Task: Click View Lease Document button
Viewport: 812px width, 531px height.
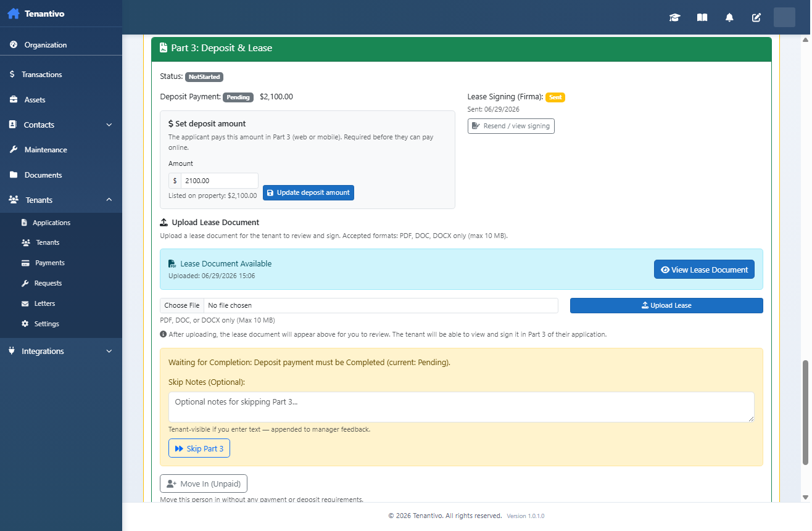Action: 704,270
